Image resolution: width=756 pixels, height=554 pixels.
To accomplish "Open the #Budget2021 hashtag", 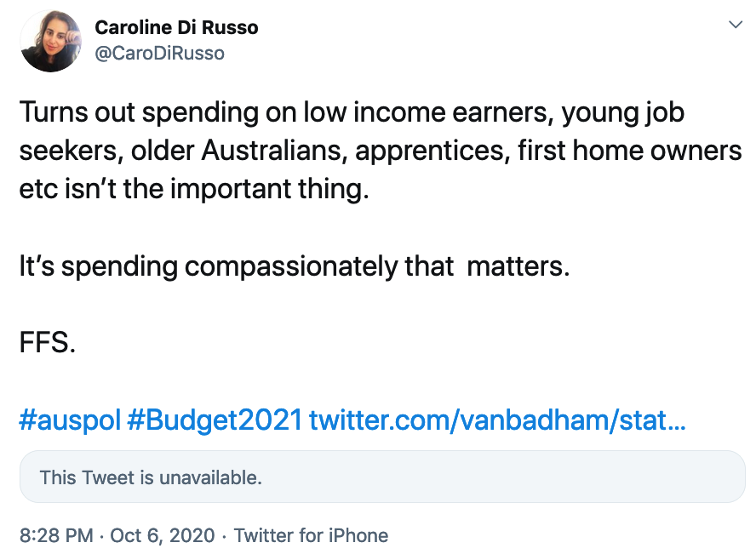I will (x=215, y=420).
